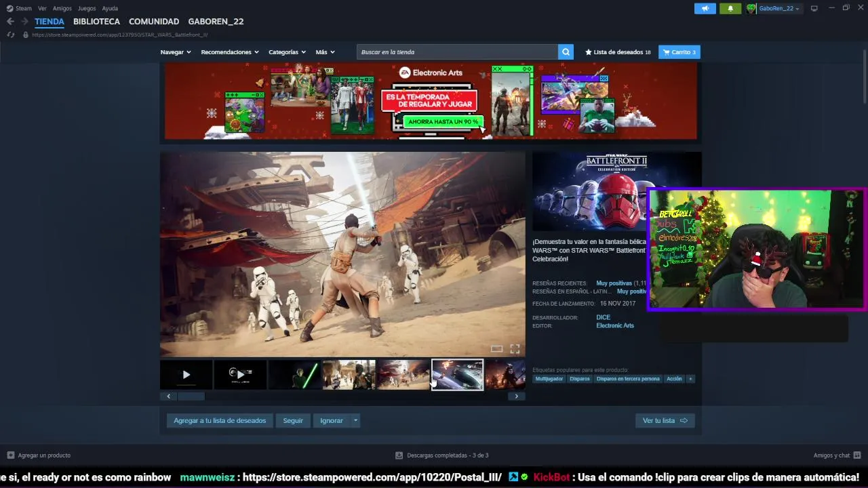Expand the Navegar dropdown
This screenshot has width=868, height=488.
point(176,52)
